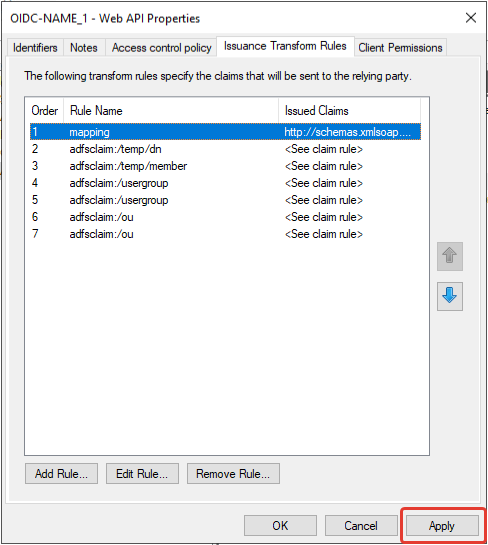Select the mapping rule row

[x=226, y=132]
